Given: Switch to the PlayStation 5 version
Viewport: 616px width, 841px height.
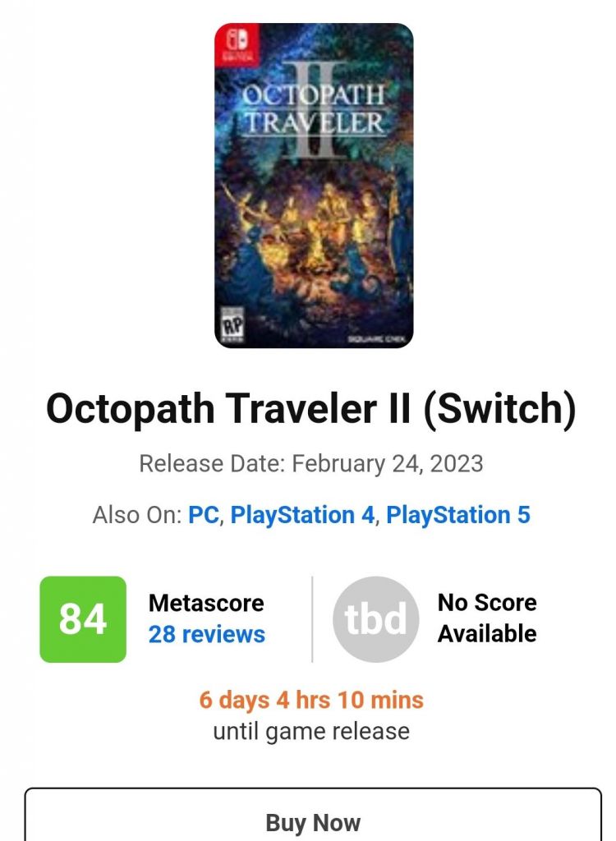Looking at the screenshot, I should click(x=458, y=515).
